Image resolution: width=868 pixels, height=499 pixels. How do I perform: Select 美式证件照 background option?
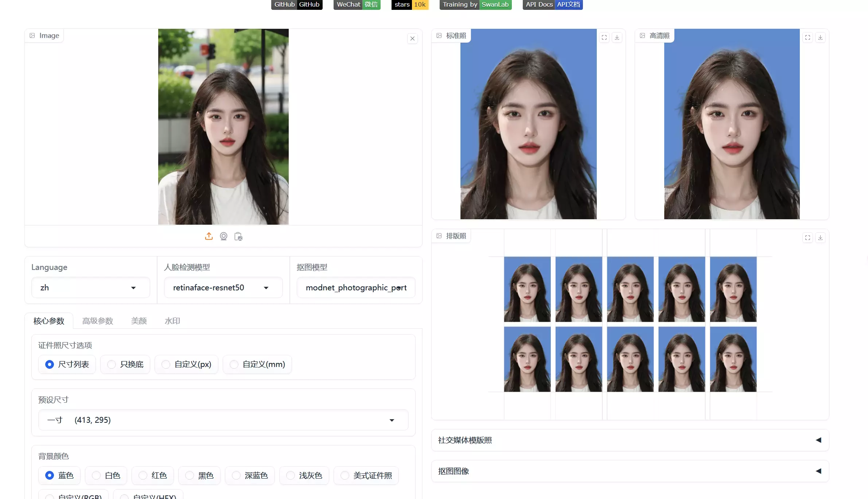coord(366,475)
